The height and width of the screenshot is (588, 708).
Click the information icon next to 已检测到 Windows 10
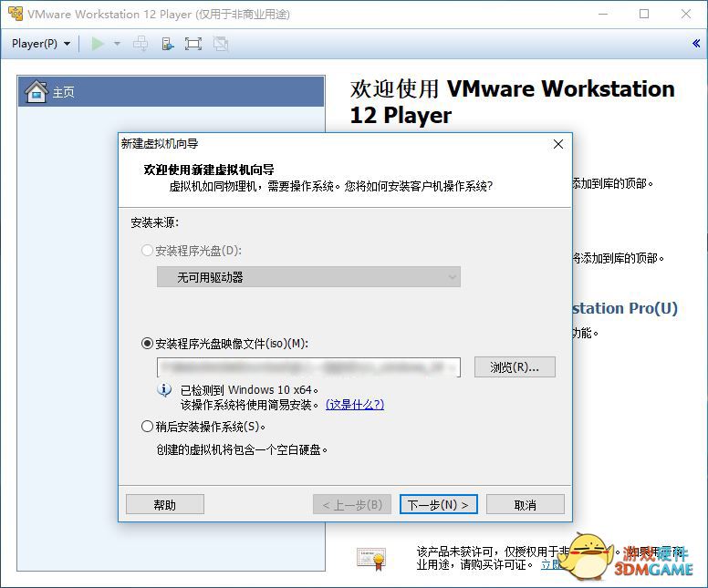click(x=164, y=389)
